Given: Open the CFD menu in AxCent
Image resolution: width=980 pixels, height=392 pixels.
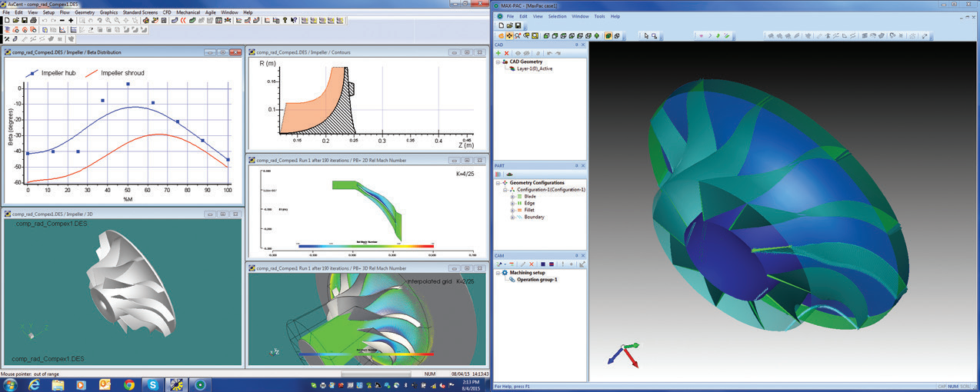Looking at the screenshot, I should tap(166, 12).
